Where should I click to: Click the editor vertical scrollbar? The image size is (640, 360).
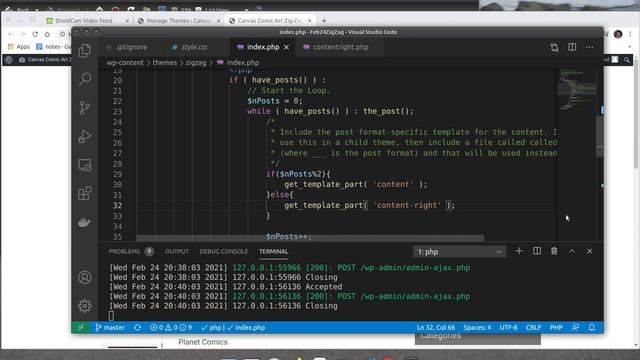coord(600,137)
